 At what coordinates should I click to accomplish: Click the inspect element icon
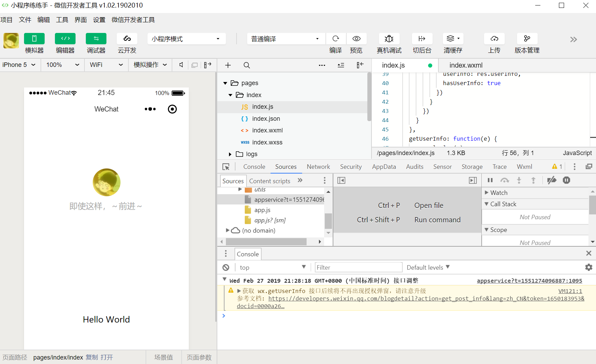[x=226, y=167]
